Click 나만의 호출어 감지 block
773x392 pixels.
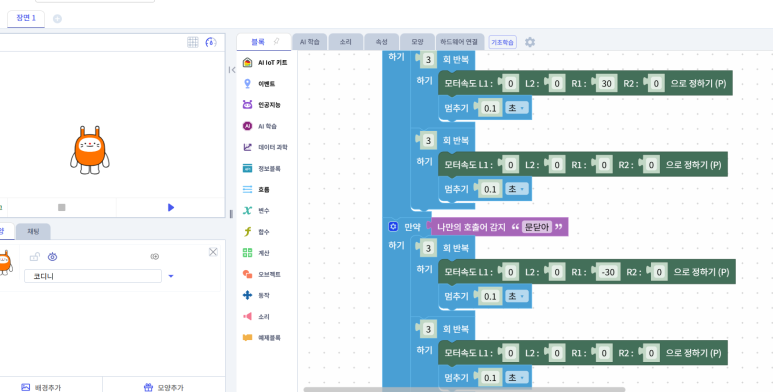[471, 227]
